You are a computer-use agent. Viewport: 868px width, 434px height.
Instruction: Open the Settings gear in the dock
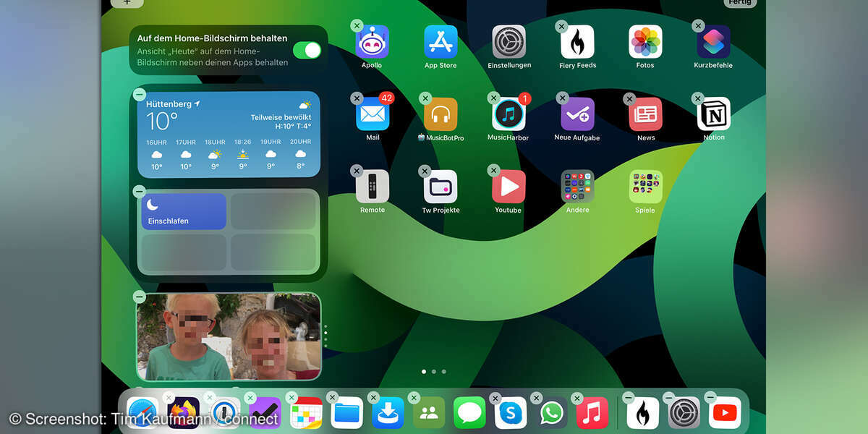pyautogui.click(x=684, y=413)
